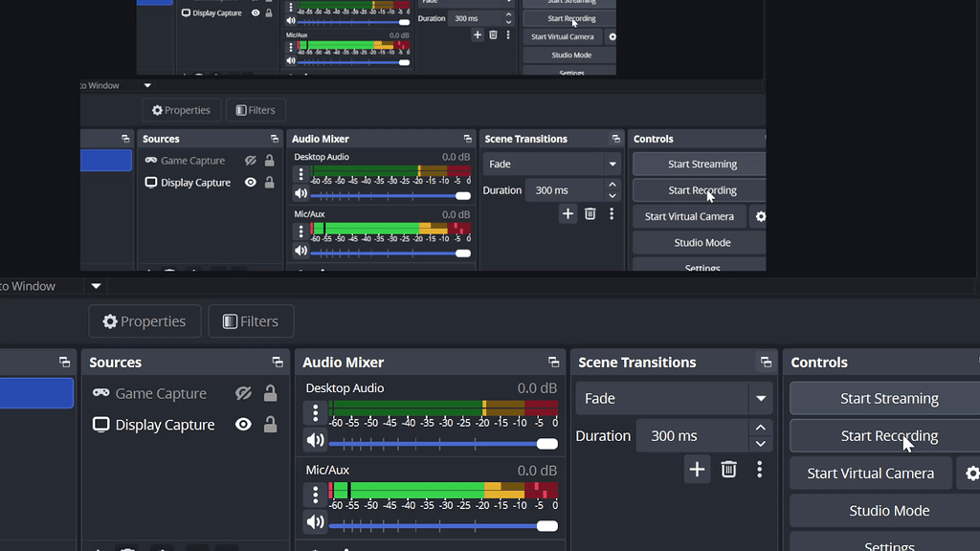Open Desktop Audio three-dot menu in the largest OBS view

[315, 413]
